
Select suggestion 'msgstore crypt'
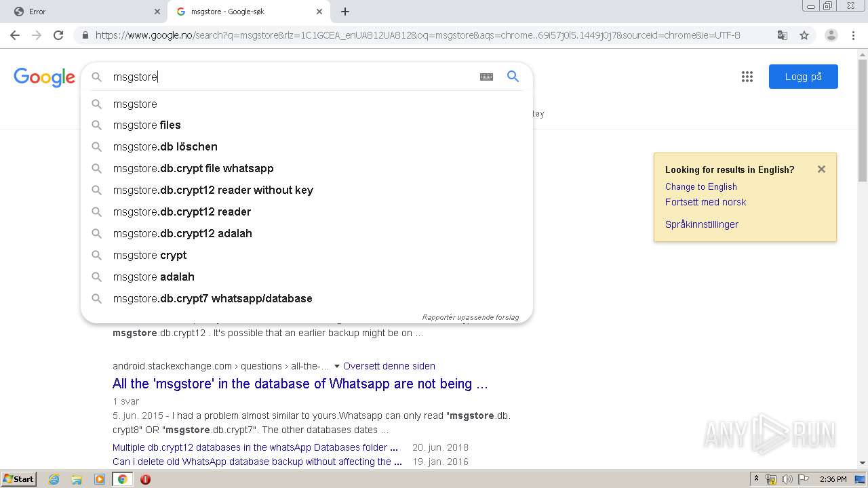tap(307, 255)
